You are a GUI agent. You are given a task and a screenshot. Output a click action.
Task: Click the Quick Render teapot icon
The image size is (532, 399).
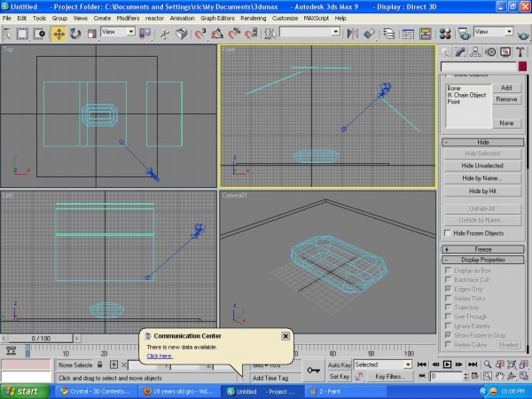[x=523, y=35]
